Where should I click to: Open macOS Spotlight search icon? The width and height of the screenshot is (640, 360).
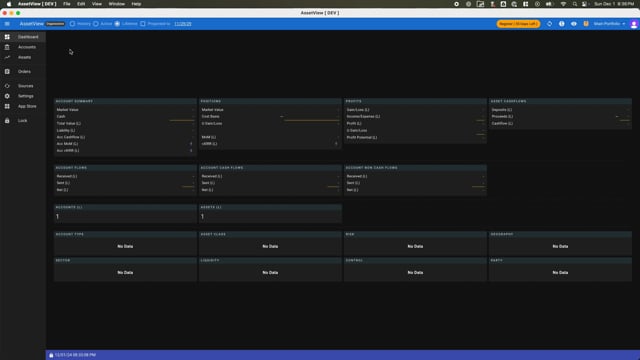coord(575,4)
